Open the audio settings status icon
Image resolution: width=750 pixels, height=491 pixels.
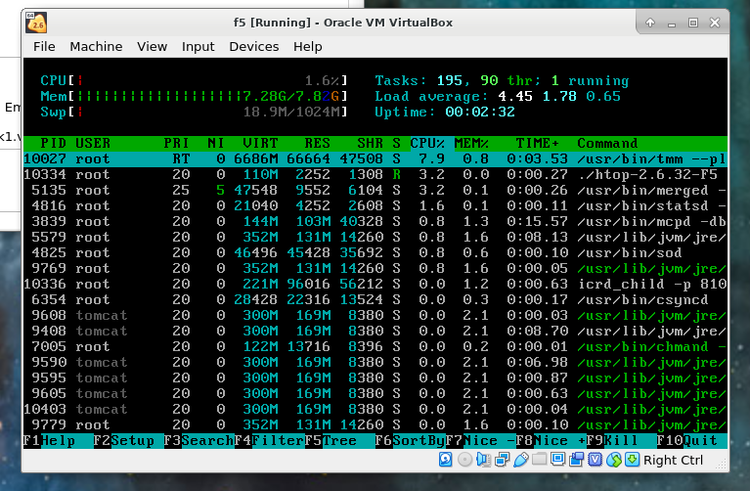(x=483, y=460)
